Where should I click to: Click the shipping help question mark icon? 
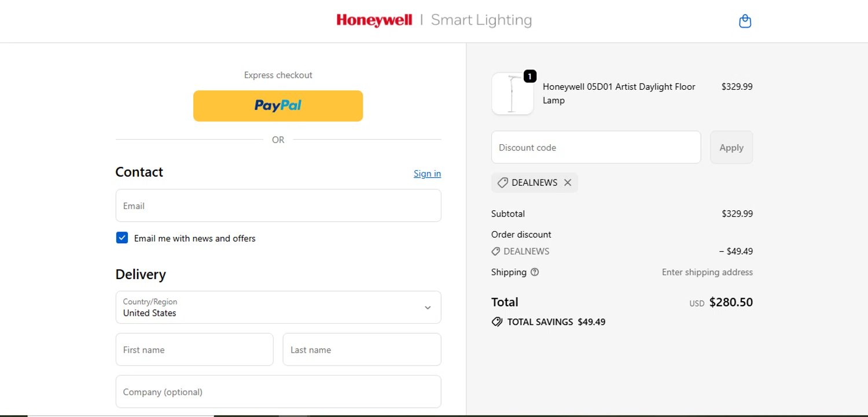(535, 272)
